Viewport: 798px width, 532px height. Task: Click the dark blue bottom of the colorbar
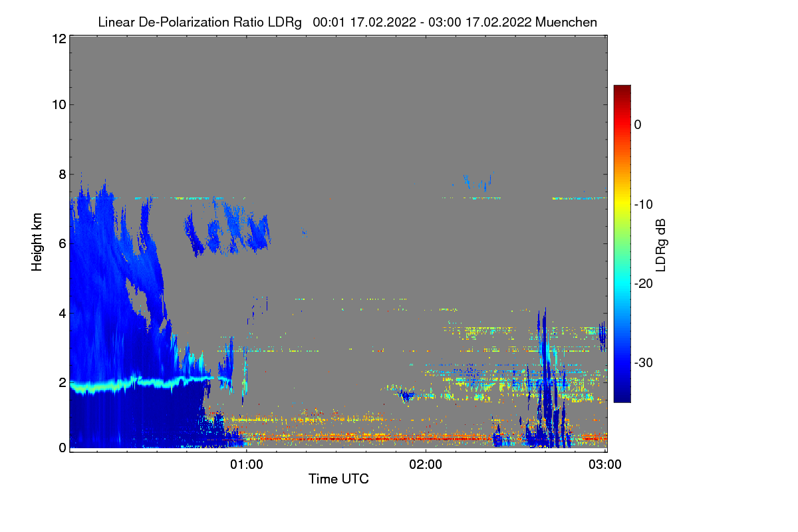622,396
